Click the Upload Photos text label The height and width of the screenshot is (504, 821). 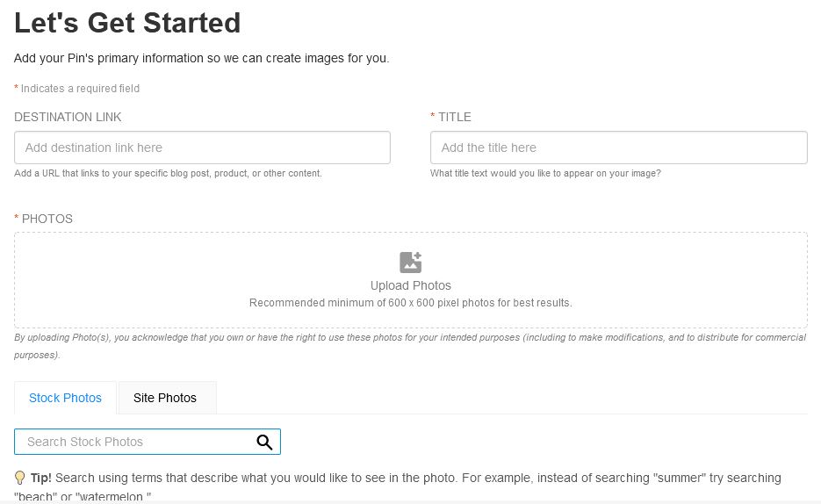coord(411,285)
